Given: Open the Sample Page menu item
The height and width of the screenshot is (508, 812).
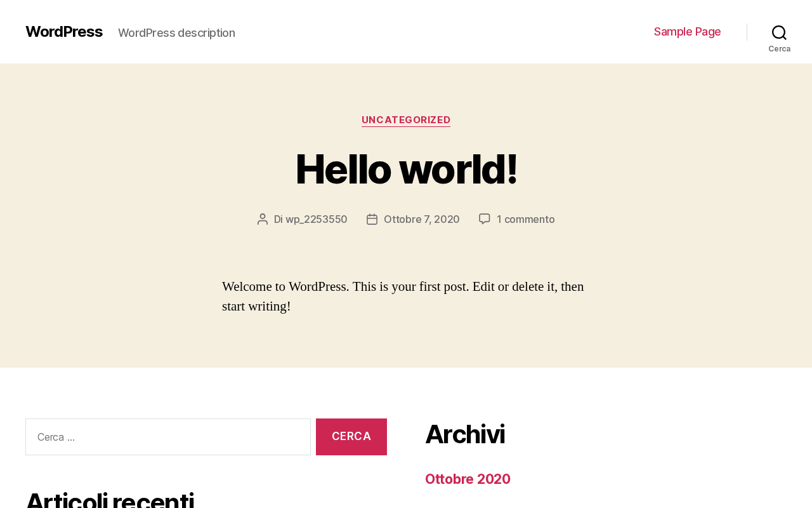Looking at the screenshot, I should (687, 32).
